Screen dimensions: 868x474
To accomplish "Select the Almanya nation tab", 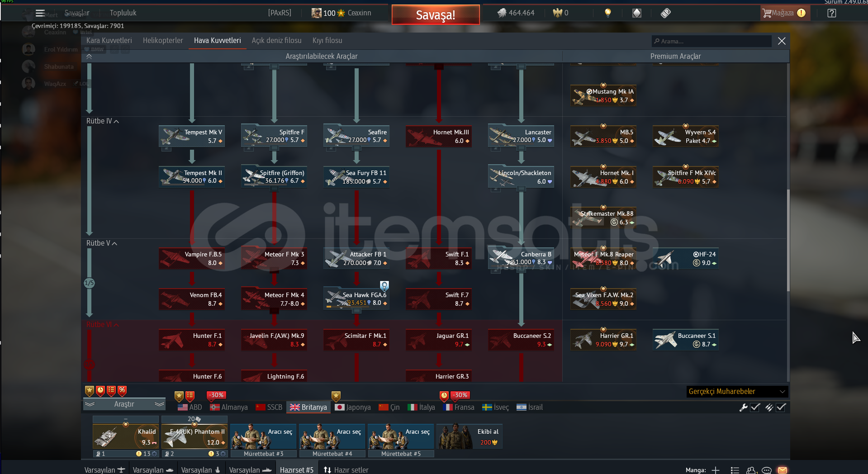I will tap(229, 408).
